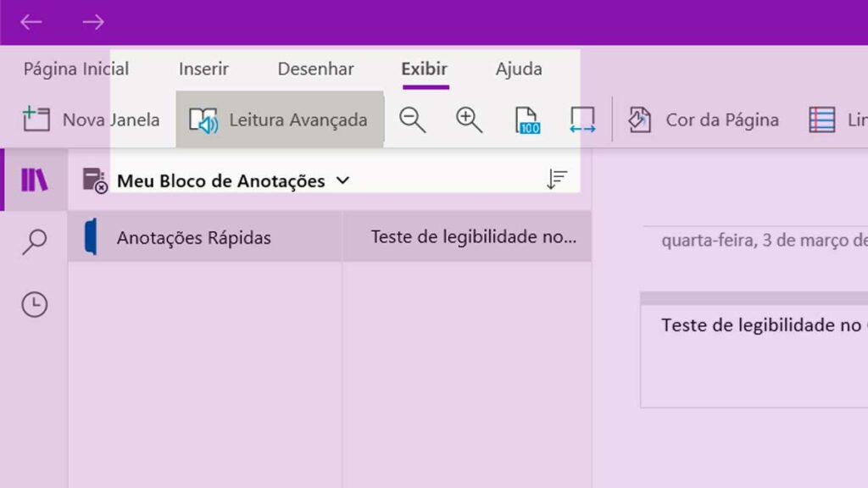The height and width of the screenshot is (488, 868).
Task: Open a Nova Janela
Action: click(92, 119)
